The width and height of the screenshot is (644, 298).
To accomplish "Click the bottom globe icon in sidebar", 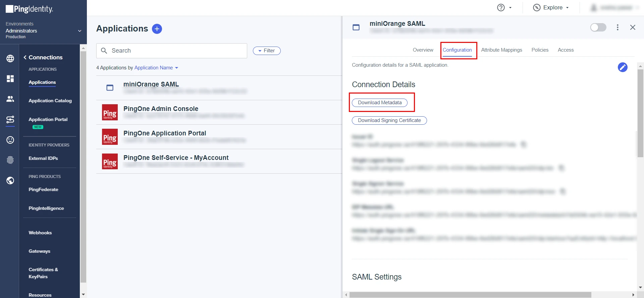I will click(10, 181).
